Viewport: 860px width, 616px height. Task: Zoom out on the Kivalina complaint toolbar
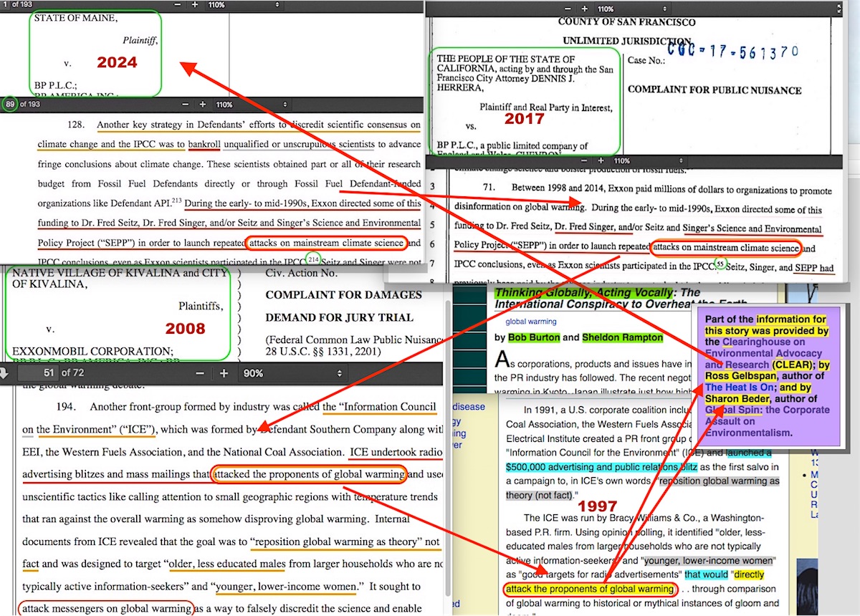201,373
